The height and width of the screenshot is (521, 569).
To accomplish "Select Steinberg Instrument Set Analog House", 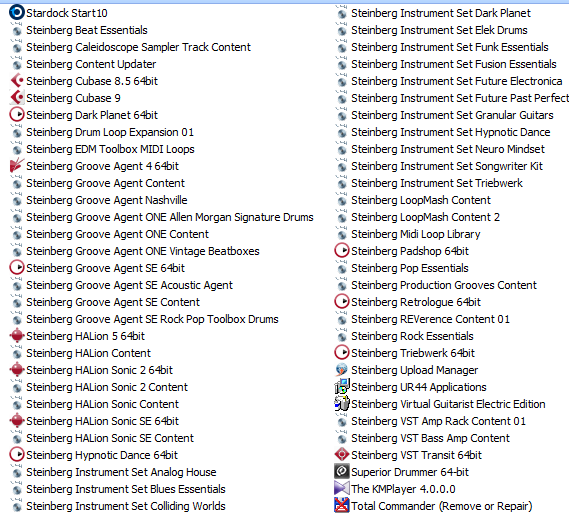I will point(121,472).
